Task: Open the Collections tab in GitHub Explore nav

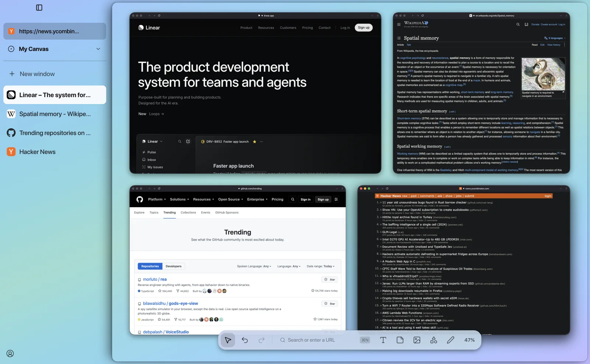Action: (188, 212)
